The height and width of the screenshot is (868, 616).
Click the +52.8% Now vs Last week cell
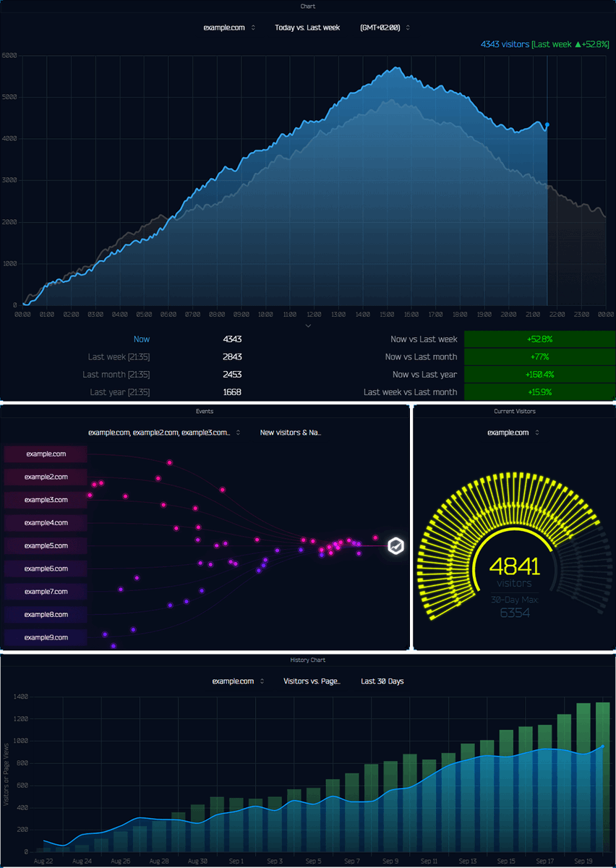[539, 339]
